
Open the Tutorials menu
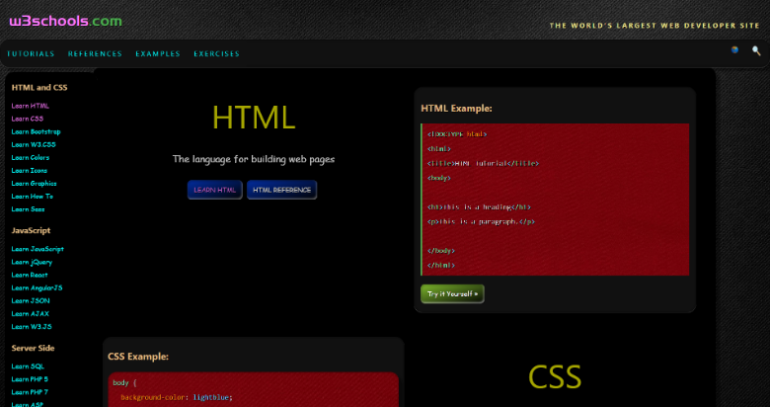click(x=30, y=54)
